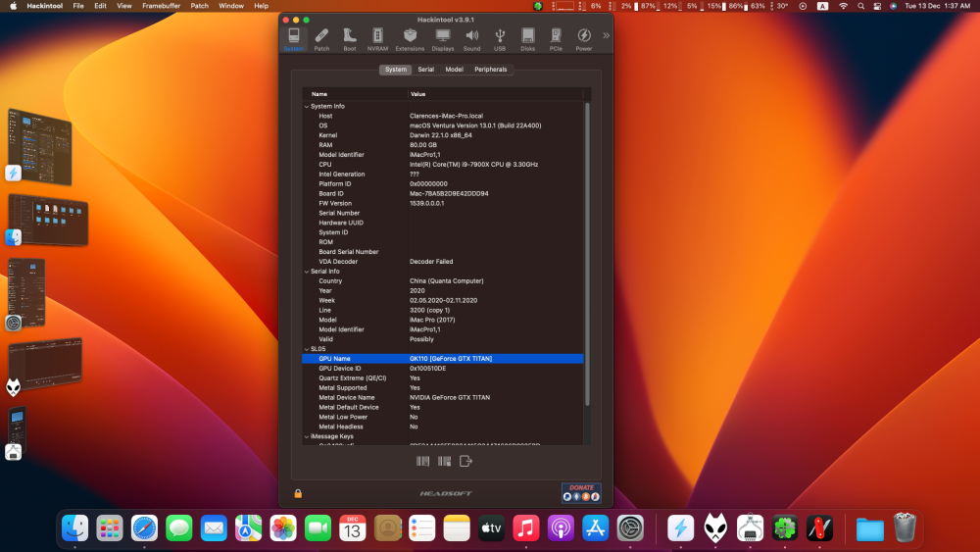
Task: Open the Boot toolbar section
Action: click(x=350, y=39)
